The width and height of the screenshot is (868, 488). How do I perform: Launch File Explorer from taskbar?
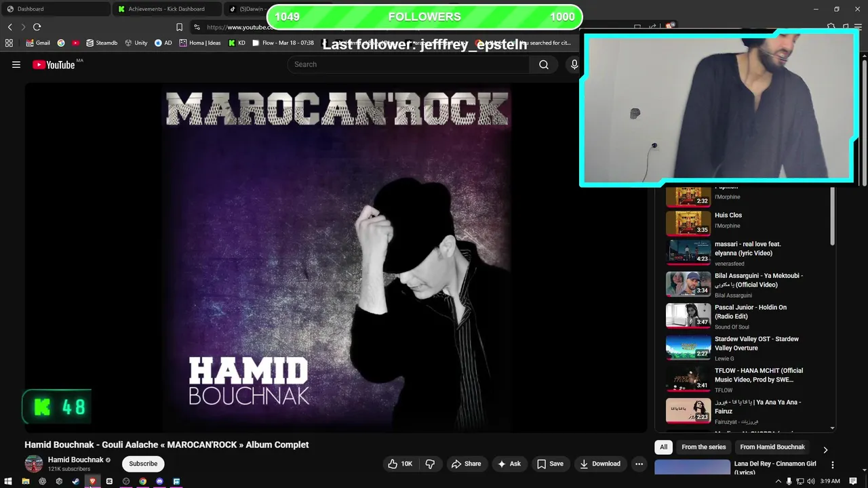pos(26,481)
